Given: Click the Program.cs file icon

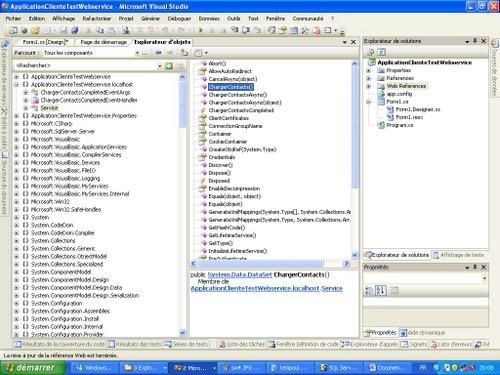Looking at the screenshot, I should click(380, 125).
